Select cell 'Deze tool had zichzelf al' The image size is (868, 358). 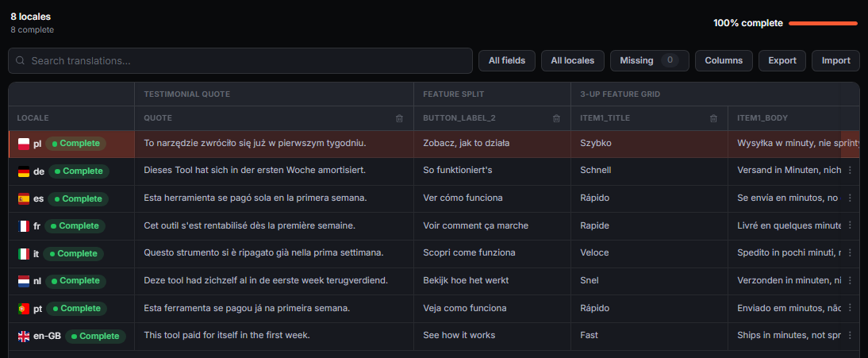pos(274,281)
